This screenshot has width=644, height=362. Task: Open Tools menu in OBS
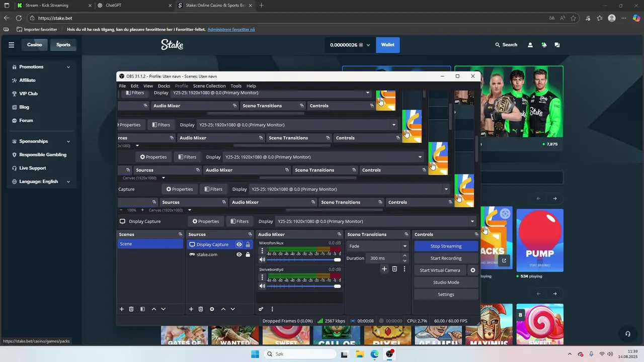(x=236, y=86)
